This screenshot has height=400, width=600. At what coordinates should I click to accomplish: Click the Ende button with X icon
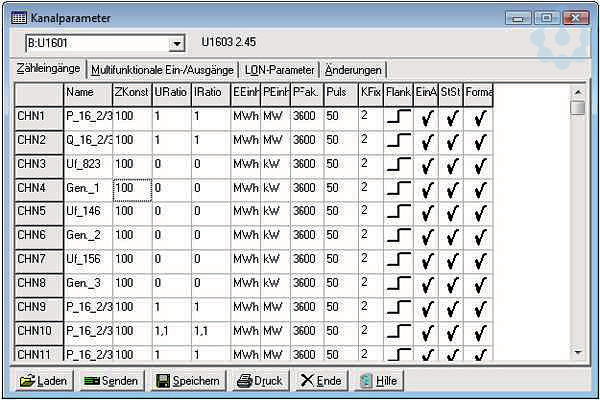pos(320,381)
